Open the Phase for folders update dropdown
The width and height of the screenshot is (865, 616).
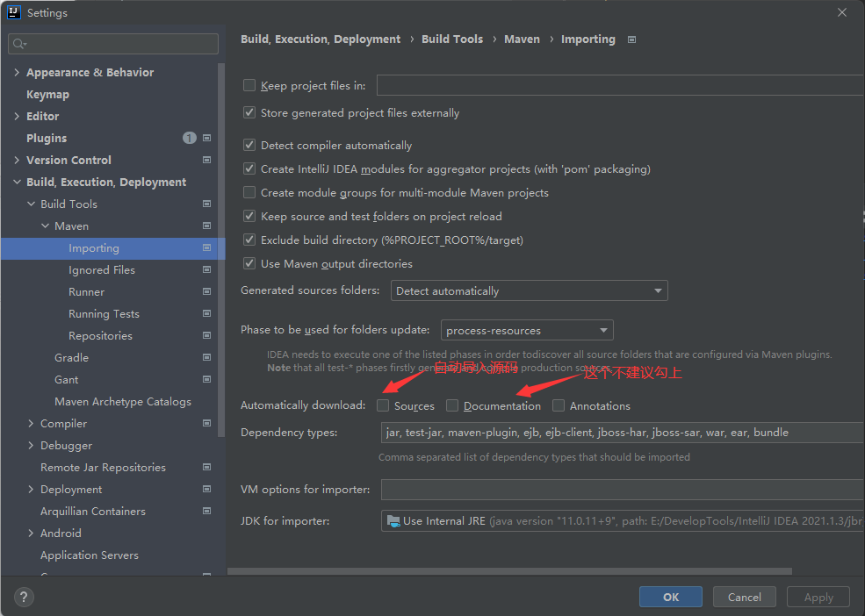pos(527,330)
